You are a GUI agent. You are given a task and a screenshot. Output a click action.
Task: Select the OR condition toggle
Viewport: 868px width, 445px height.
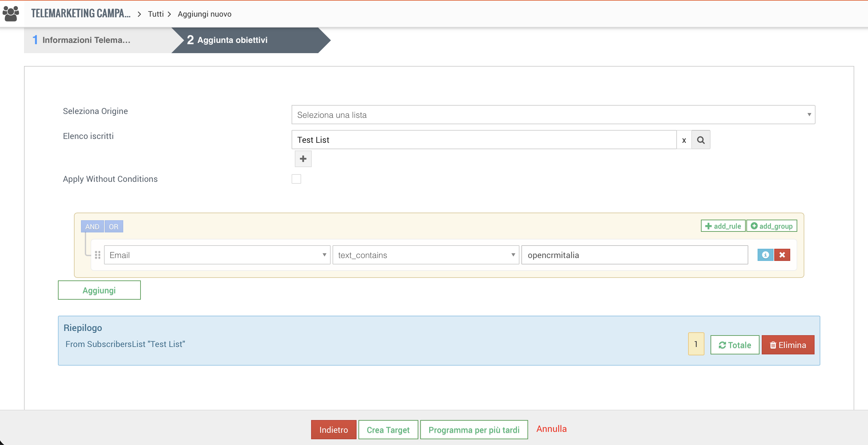pos(114,227)
